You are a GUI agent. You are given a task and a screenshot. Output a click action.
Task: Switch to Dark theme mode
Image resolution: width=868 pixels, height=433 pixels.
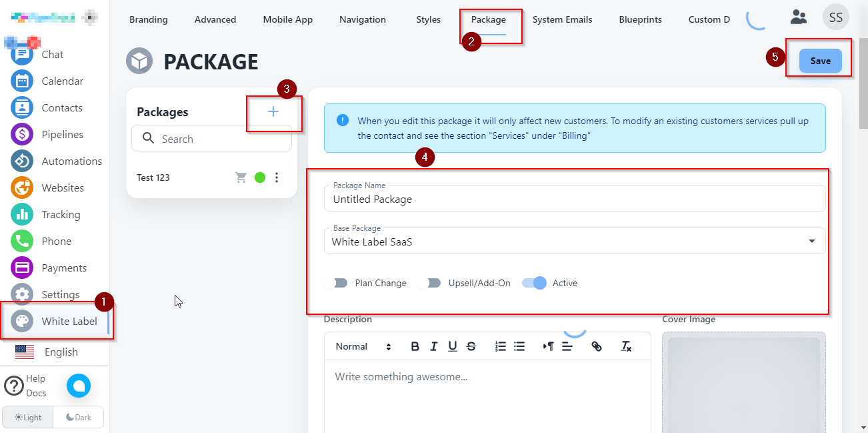[79, 417]
